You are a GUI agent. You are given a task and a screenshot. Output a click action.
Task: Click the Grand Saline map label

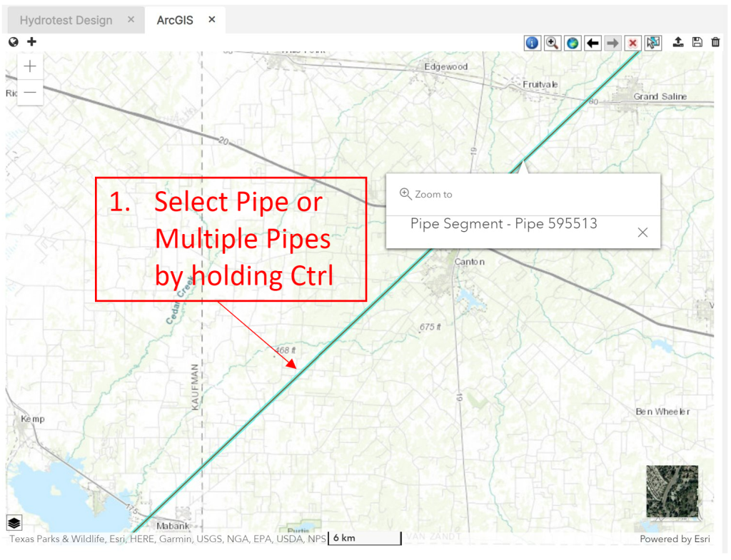(660, 96)
